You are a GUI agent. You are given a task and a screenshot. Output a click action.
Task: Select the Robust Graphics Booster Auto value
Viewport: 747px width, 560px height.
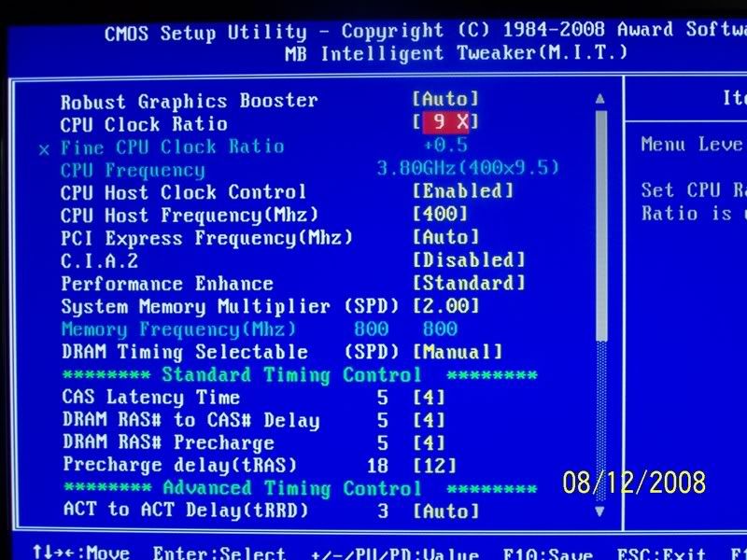(x=445, y=99)
